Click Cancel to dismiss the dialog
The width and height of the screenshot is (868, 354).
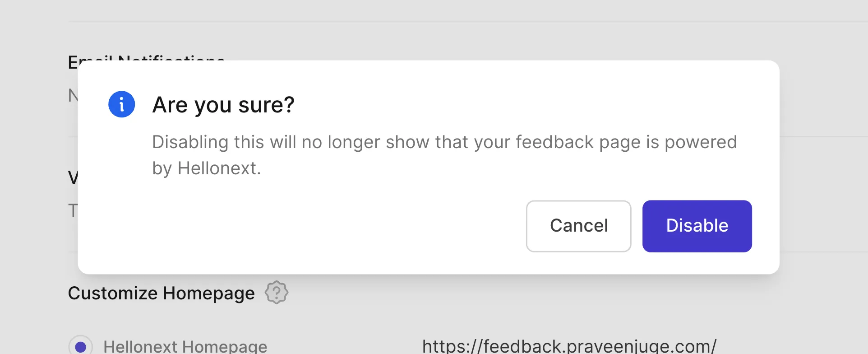(x=578, y=226)
